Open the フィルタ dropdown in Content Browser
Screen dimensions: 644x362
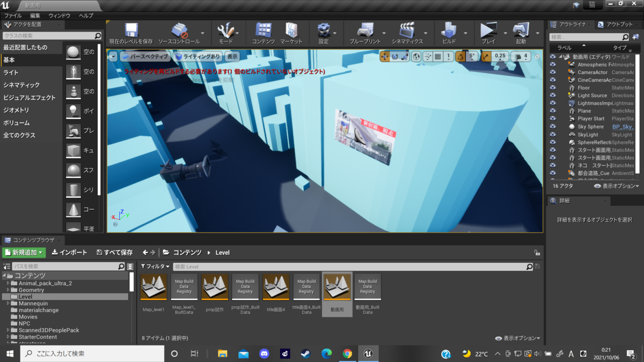(155, 267)
